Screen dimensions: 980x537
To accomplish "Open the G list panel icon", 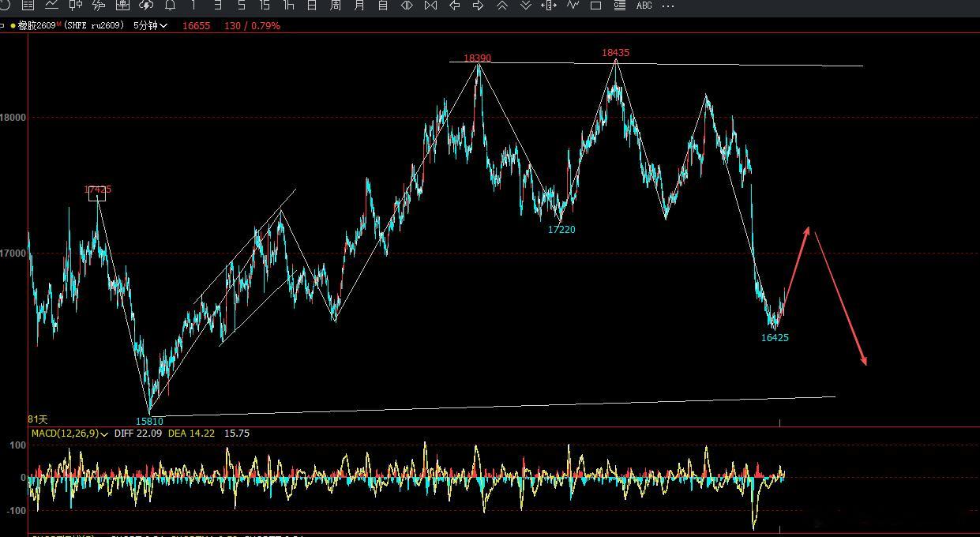I will coord(620,6).
